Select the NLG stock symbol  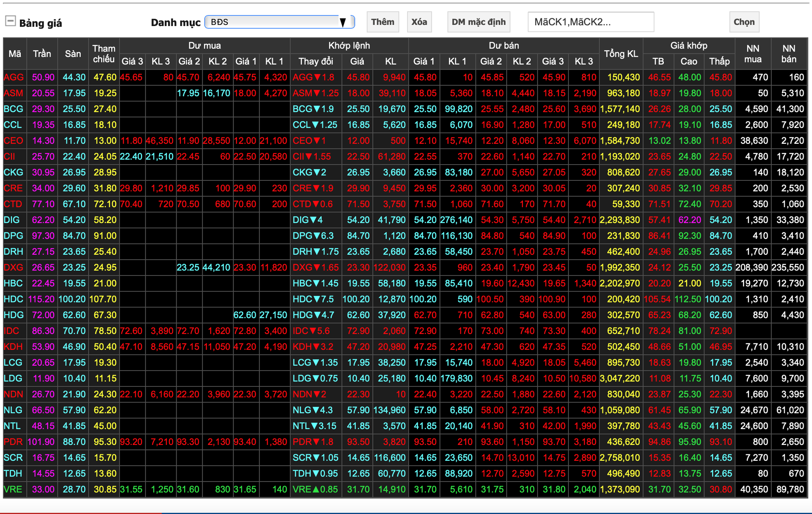(13, 410)
